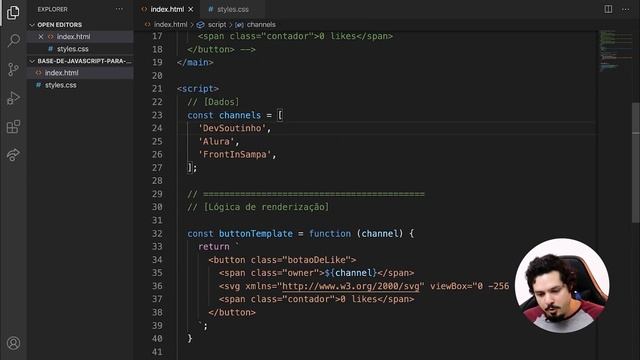Screen dimensions: 640x360
Task: Click index.html in the breadcrumb
Action: click(170, 24)
